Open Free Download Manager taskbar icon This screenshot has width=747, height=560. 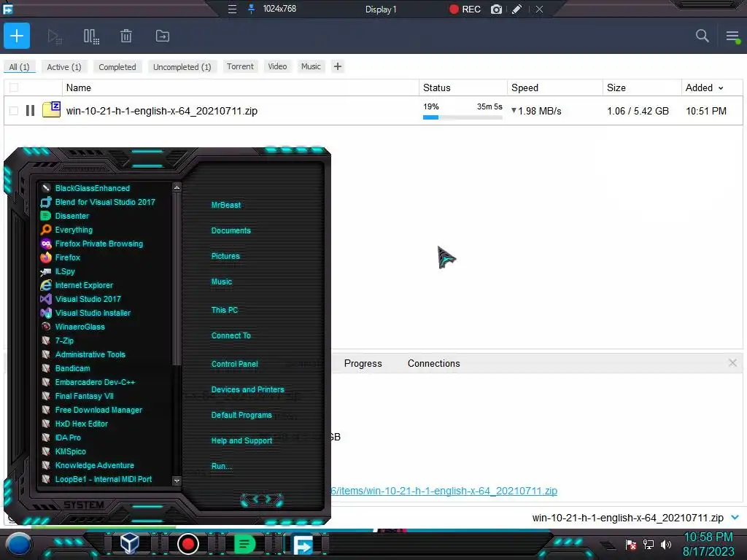[303, 544]
